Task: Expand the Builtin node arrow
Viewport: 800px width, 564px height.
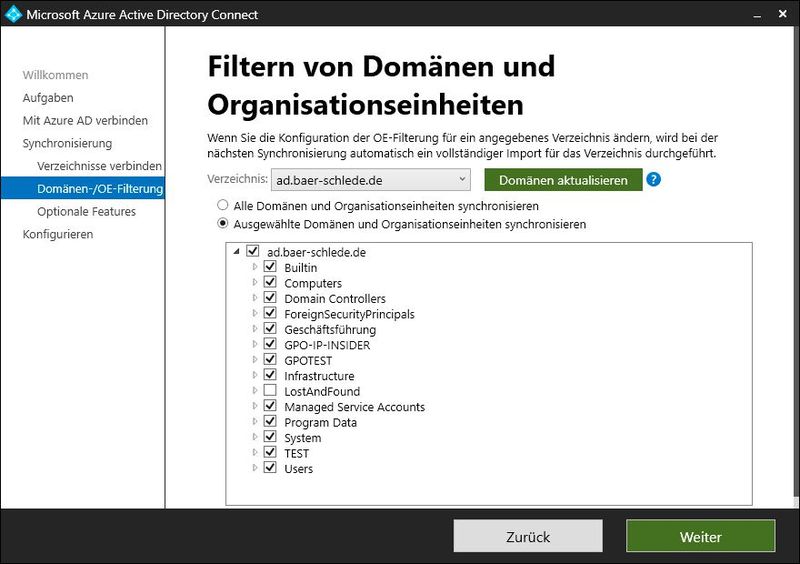Action: click(255, 266)
